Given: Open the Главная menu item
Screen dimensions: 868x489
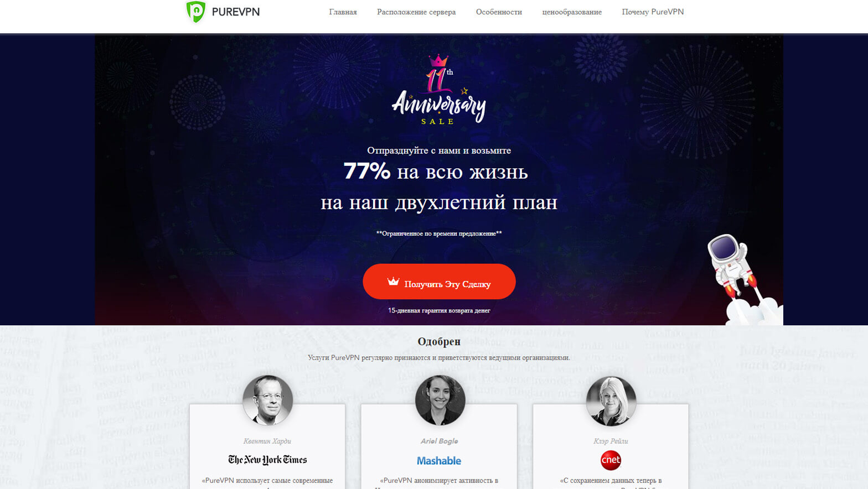Looking at the screenshot, I should click(343, 12).
